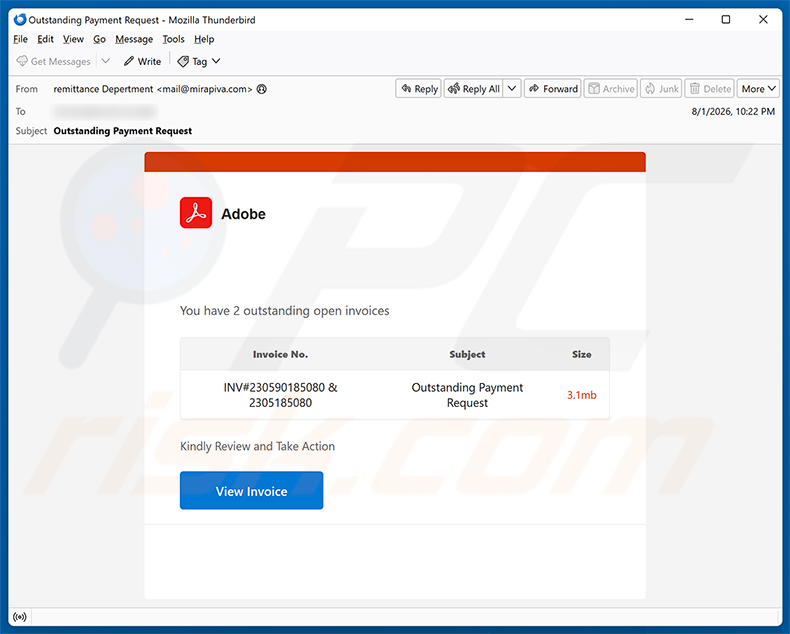Close the Thunderbird window
The height and width of the screenshot is (634, 790).
[763, 20]
